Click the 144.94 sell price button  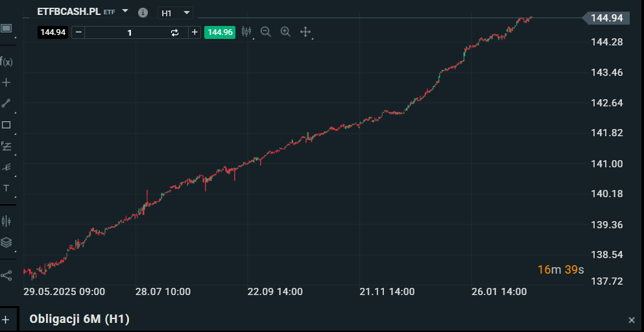point(53,32)
